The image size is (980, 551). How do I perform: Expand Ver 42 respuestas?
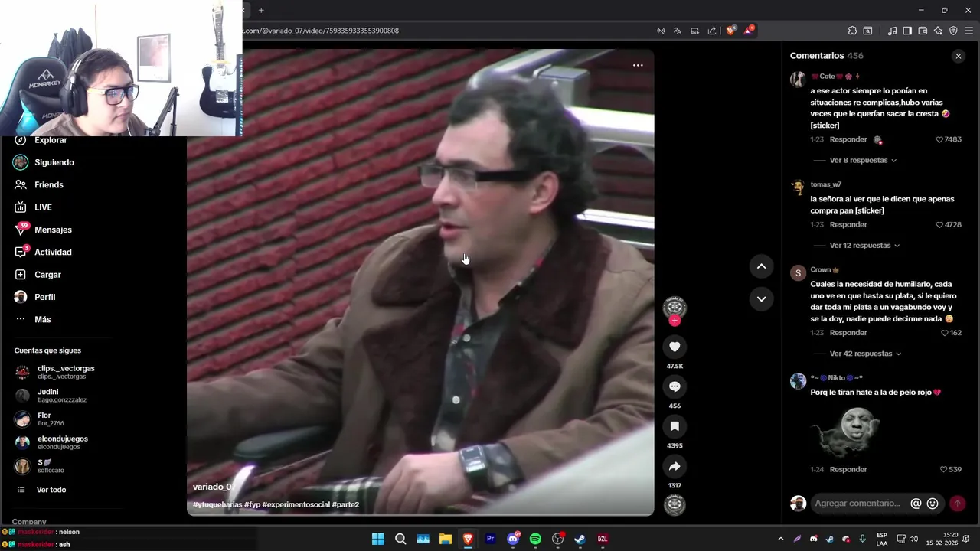tap(865, 354)
